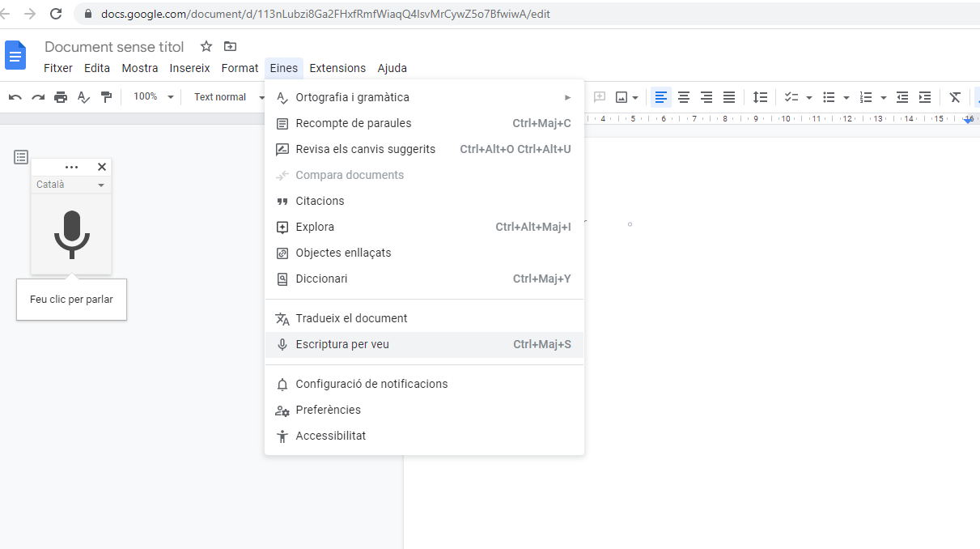Star the document with the star icon
Screen dimensions: 980x549
(206, 47)
